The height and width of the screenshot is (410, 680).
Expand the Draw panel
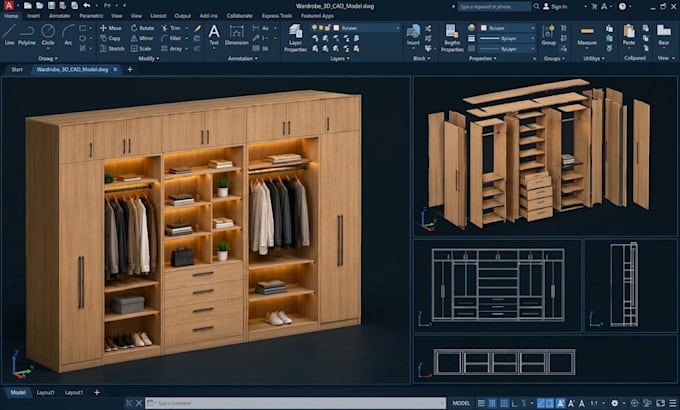(x=48, y=58)
